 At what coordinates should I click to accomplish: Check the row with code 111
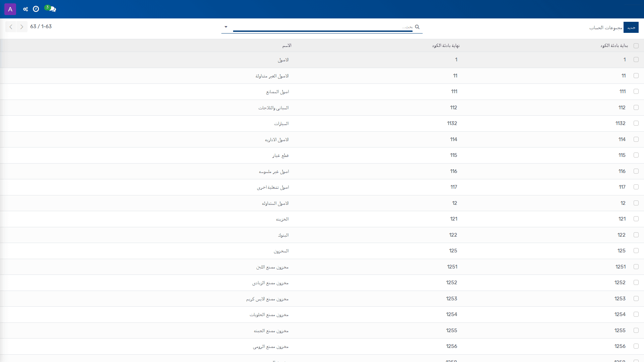click(x=636, y=92)
